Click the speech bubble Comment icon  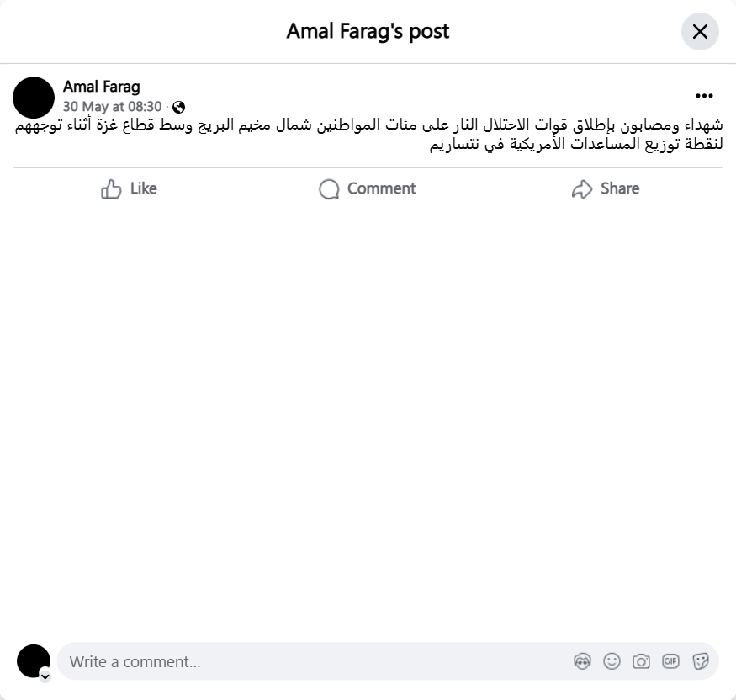329,188
